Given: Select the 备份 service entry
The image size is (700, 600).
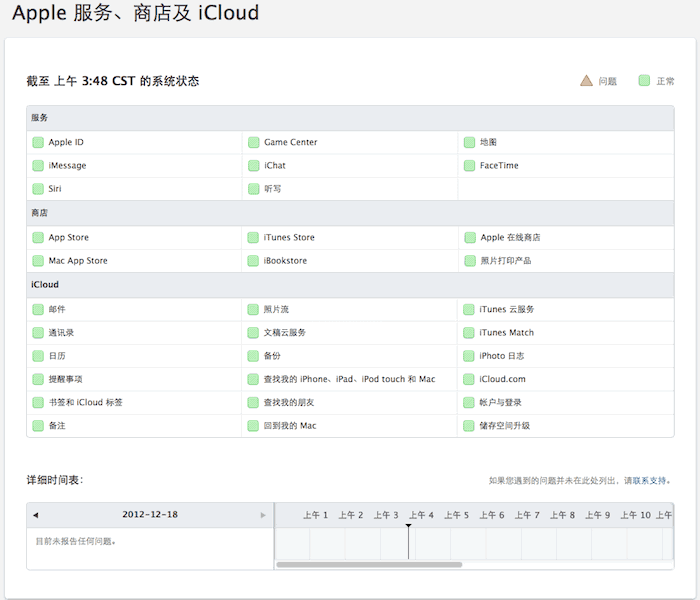Looking at the screenshot, I should [272, 356].
